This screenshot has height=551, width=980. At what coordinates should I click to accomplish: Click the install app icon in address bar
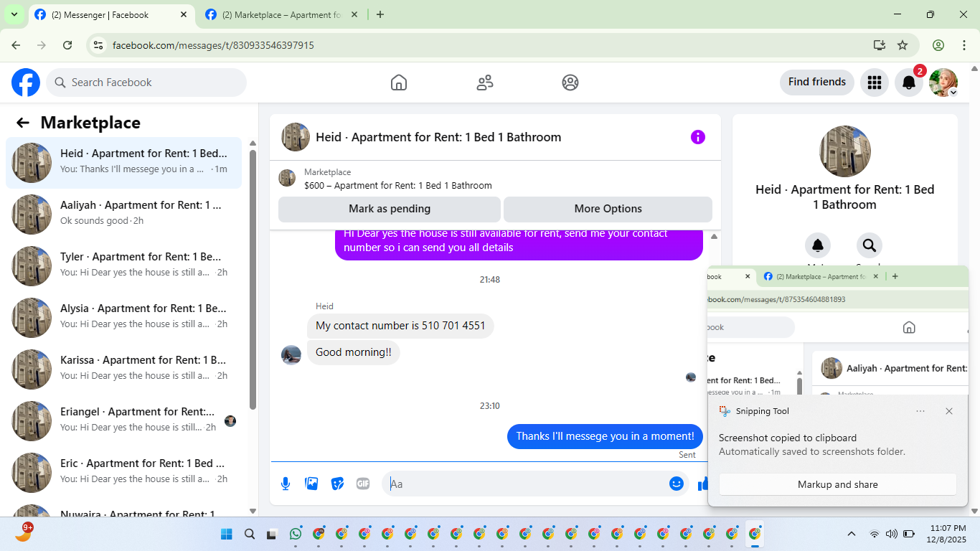pos(880,45)
